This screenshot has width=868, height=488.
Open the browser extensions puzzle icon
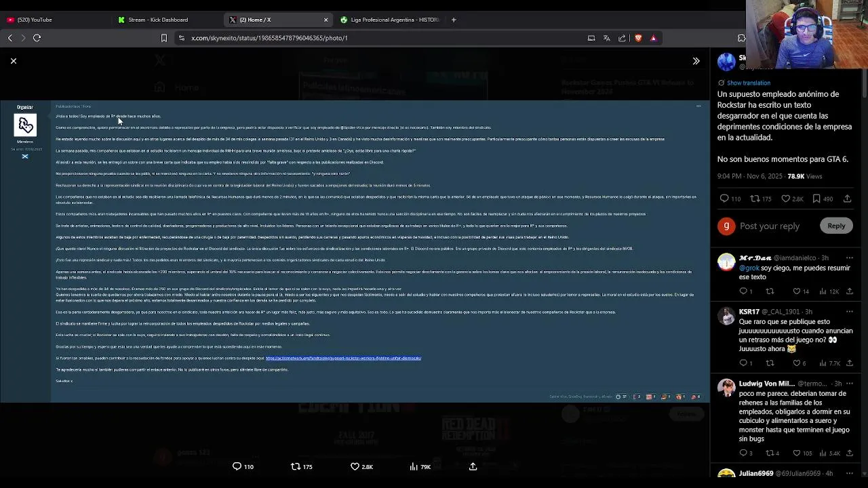(741, 38)
